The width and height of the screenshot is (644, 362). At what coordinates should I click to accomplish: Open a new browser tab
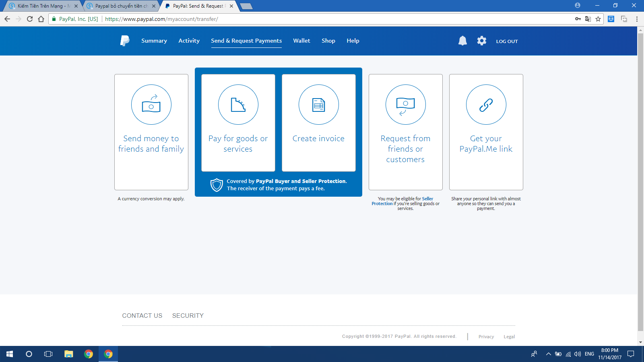246,6
